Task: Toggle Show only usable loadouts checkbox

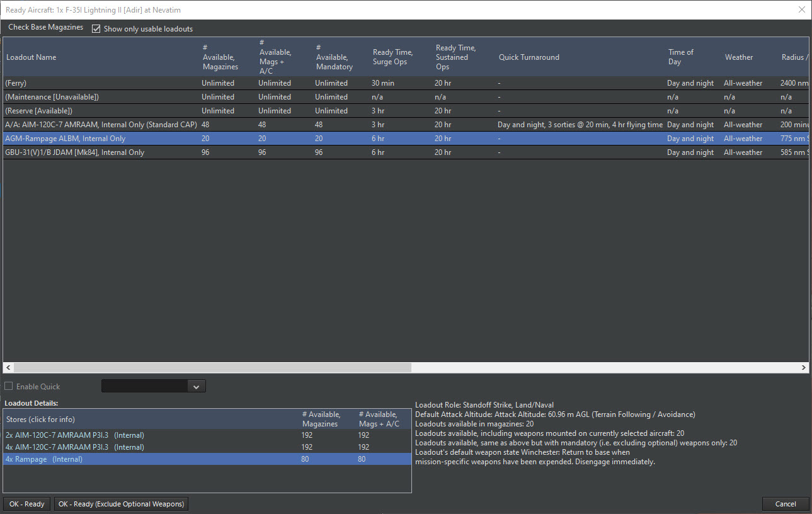Action: point(96,29)
